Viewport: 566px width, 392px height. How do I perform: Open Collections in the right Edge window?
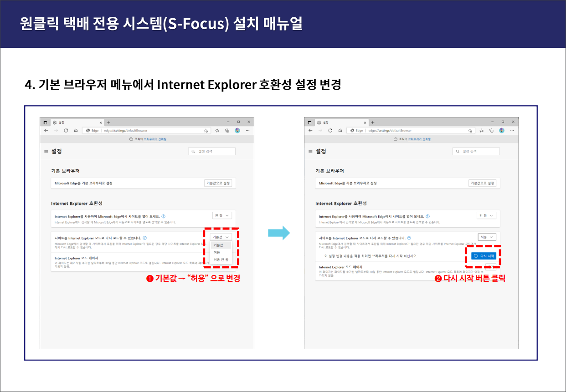[491, 130]
